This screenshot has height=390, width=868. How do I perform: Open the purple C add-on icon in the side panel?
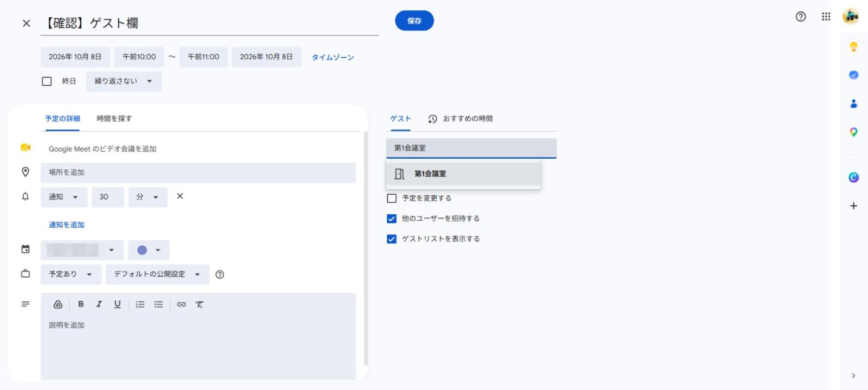(x=854, y=177)
